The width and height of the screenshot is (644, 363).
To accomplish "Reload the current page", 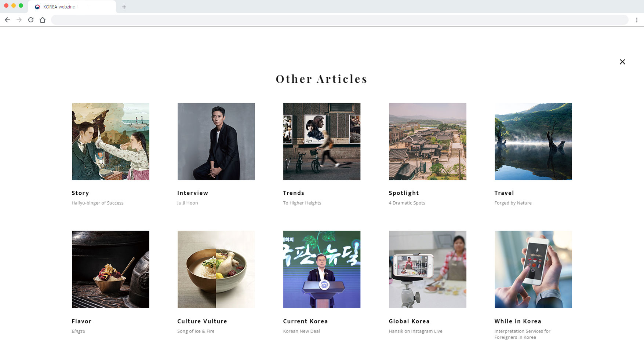I will point(31,20).
